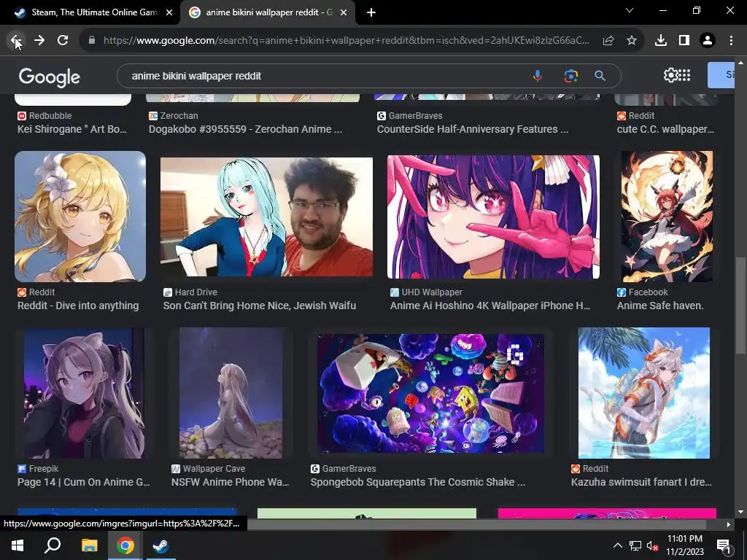The height and width of the screenshot is (560, 747).
Task: Open the Ai Hoshino wallpaper thumbnail
Action: pos(493,217)
